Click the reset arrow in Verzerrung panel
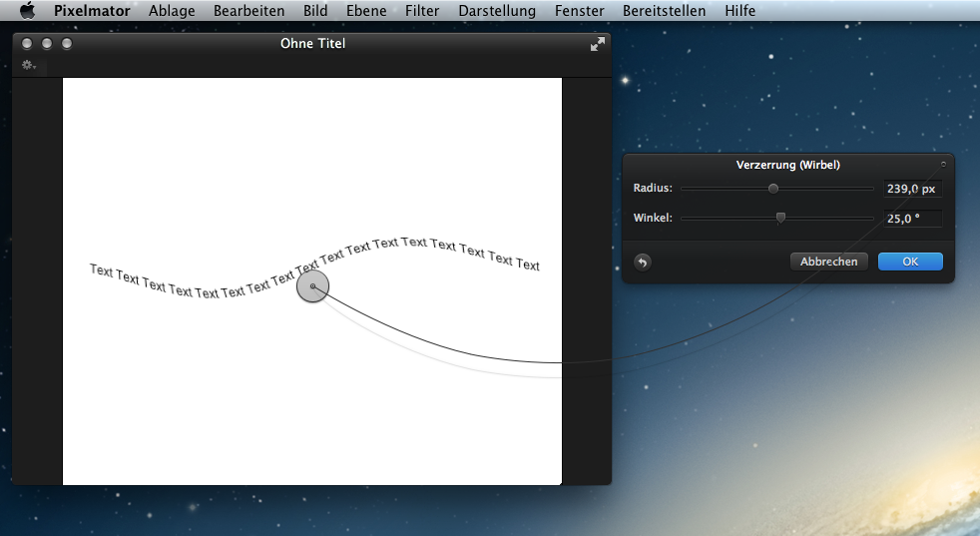The height and width of the screenshot is (536, 980). (643, 262)
